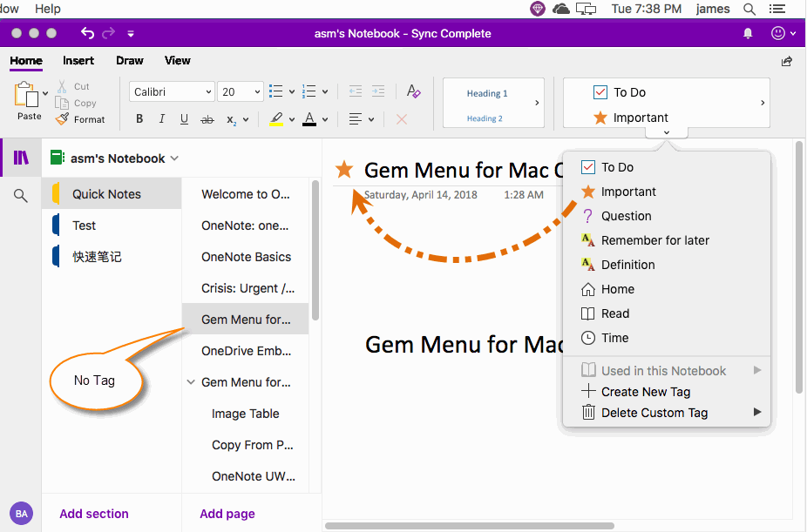Click the Undo arrow in title bar
This screenshot has height=532, width=807.
click(87, 33)
